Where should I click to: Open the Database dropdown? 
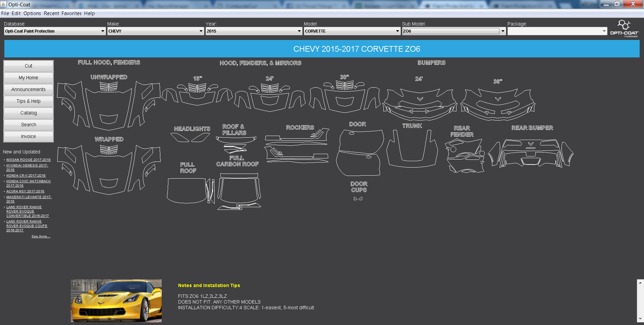pyautogui.click(x=55, y=31)
